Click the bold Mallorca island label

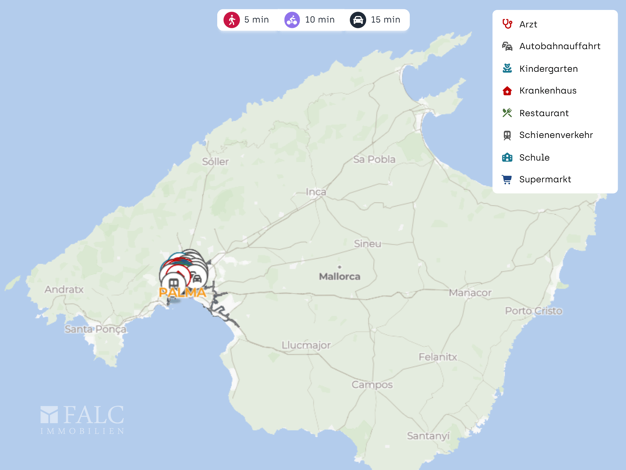pyautogui.click(x=340, y=276)
